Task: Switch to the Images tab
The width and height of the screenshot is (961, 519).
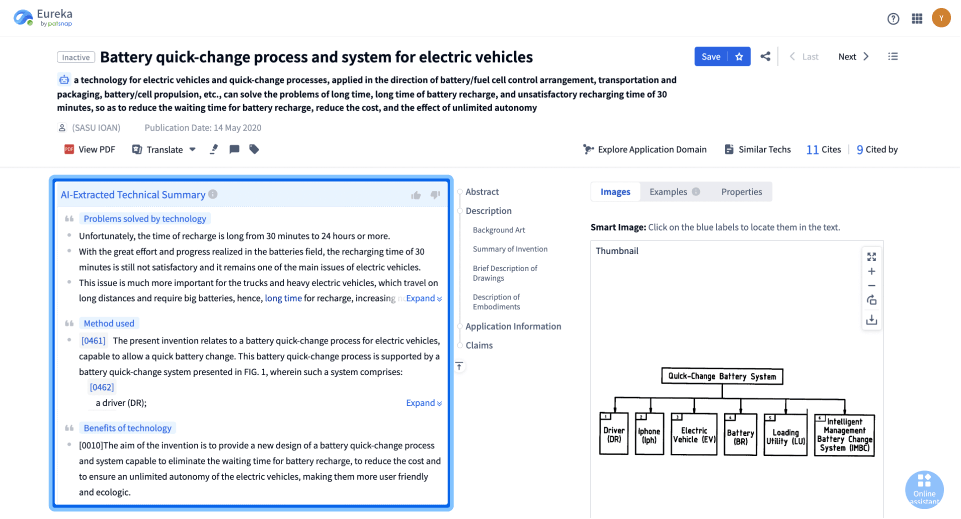Action: point(615,192)
